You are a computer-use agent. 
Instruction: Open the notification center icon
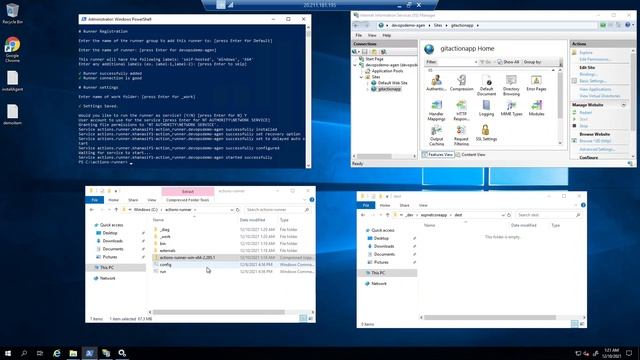click(x=629, y=353)
